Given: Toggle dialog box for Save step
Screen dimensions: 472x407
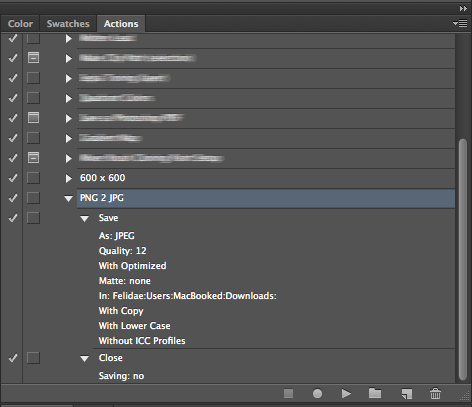Looking at the screenshot, I should [33, 218].
